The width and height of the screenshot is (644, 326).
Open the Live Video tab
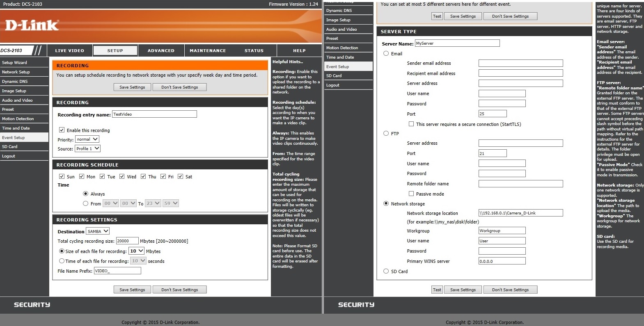[x=69, y=51]
